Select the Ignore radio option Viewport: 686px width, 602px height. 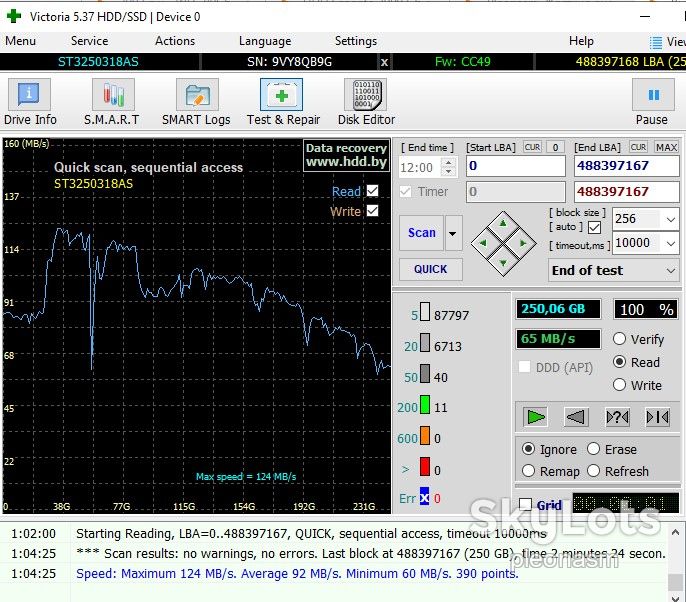(528, 449)
